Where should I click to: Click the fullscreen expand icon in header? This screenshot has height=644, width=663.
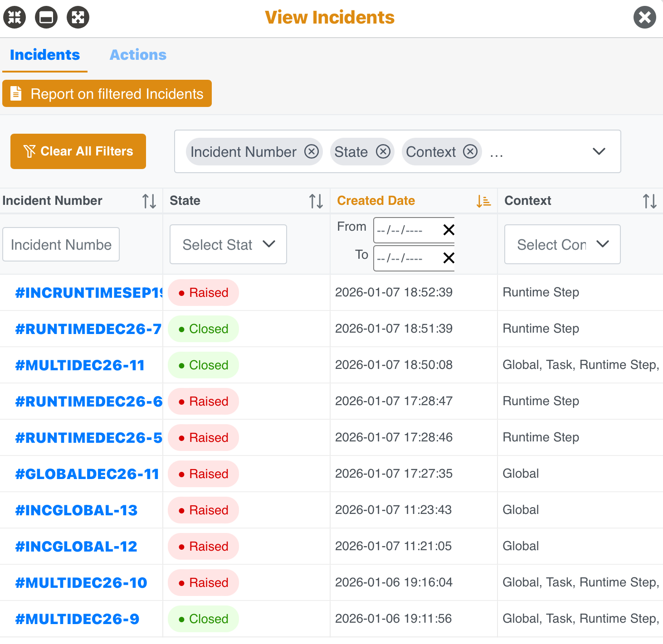[78, 17]
